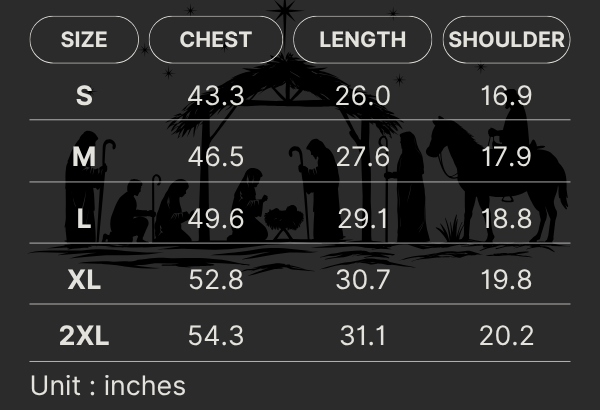Click length value 31.1
The width and height of the screenshot is (600, 410).
pyautogui.click(x=362, y=336)
